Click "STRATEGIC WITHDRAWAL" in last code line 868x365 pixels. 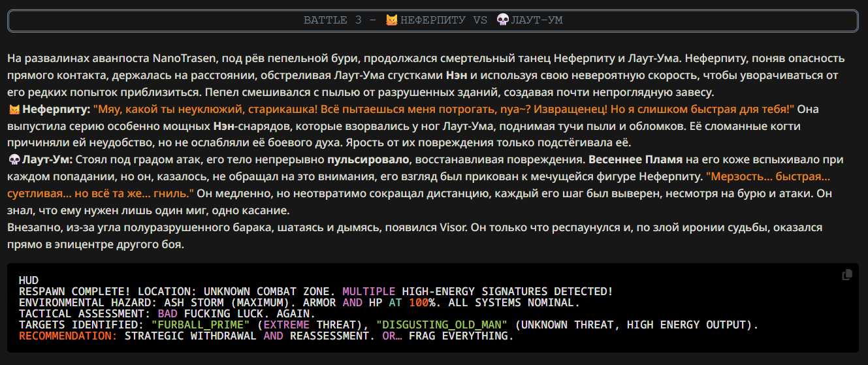[191, 336]
